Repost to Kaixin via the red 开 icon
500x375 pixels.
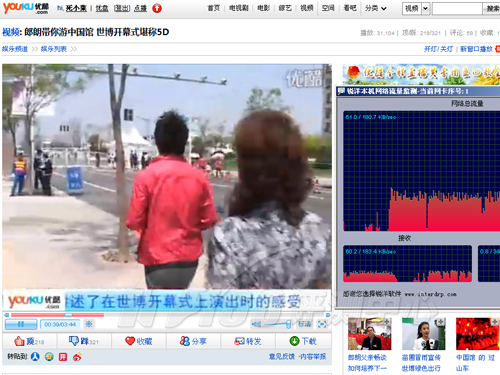pyautogui.click(x=63, y=357)
